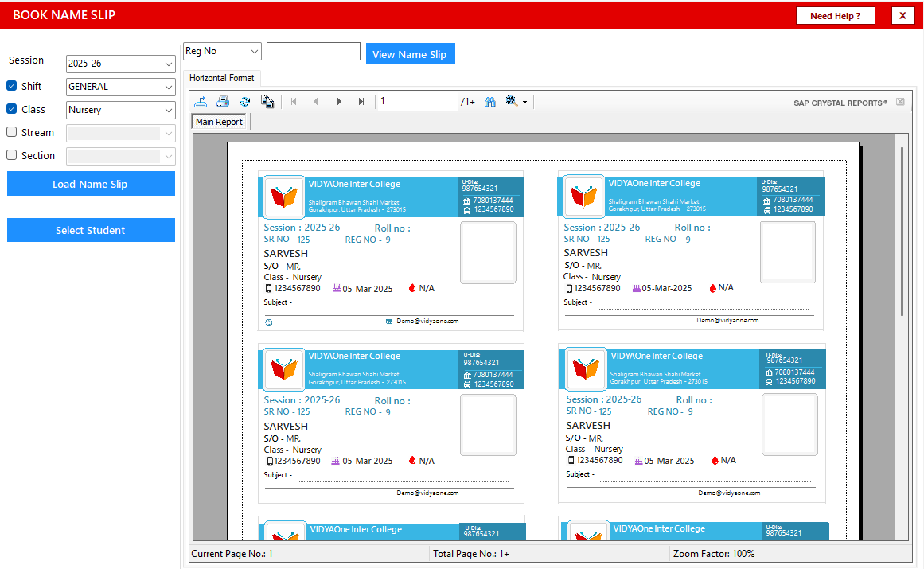The height and width of the screenshot is (569, 924).
Task: Click the View Name Slip button
Action: (410, 54)
